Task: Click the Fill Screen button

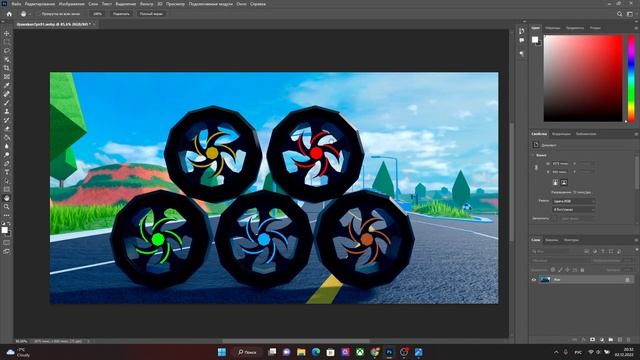Action: [x=151, y=14]
